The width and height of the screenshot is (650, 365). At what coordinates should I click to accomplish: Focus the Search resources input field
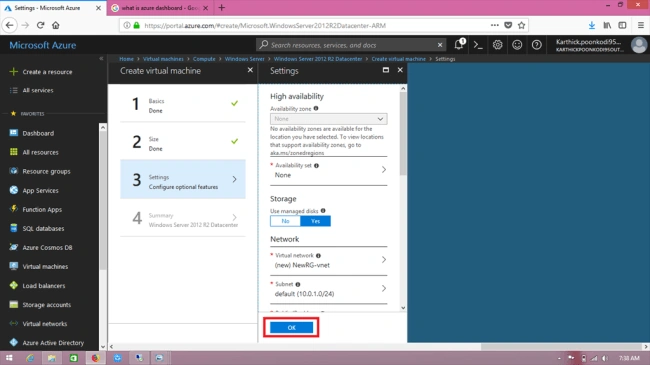352,45
